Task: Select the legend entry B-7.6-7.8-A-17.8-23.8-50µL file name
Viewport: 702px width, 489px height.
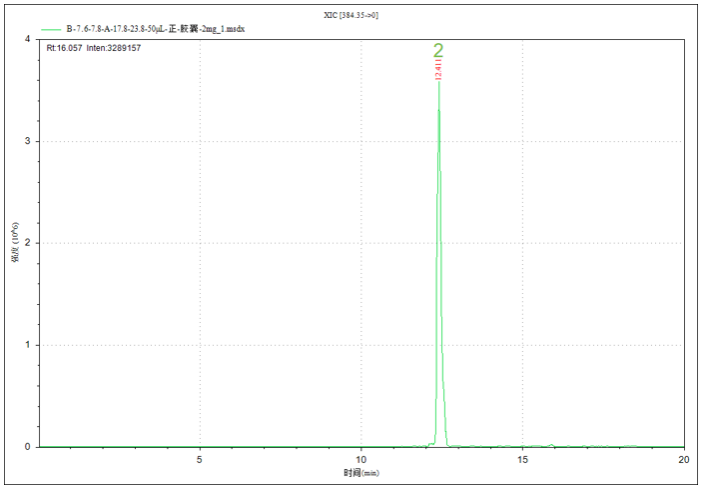Action: click(155, 29)
